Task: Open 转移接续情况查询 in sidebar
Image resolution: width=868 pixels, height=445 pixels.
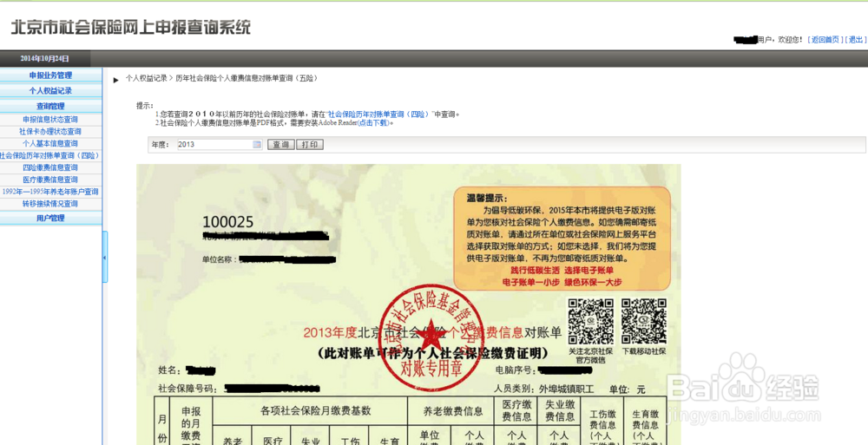Action: point(50,204)
